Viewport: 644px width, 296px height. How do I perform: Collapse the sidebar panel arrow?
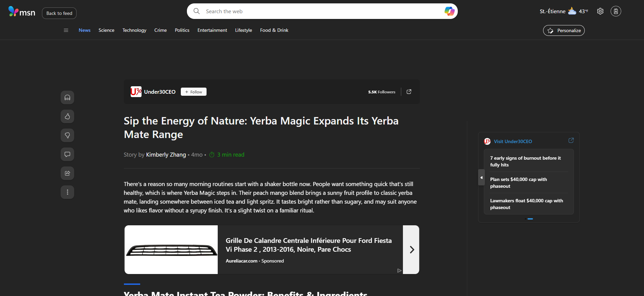(x=481, y=177)
